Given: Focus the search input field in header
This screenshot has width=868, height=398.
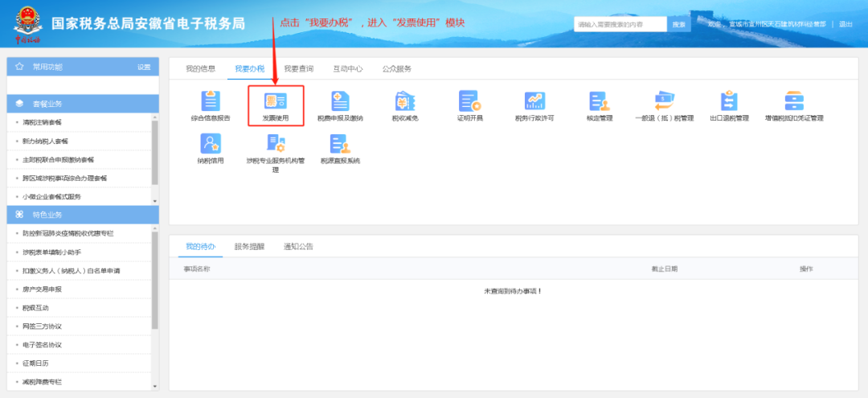Looking at the screenshot, I should pyautogui.click(x=620, y=24).
